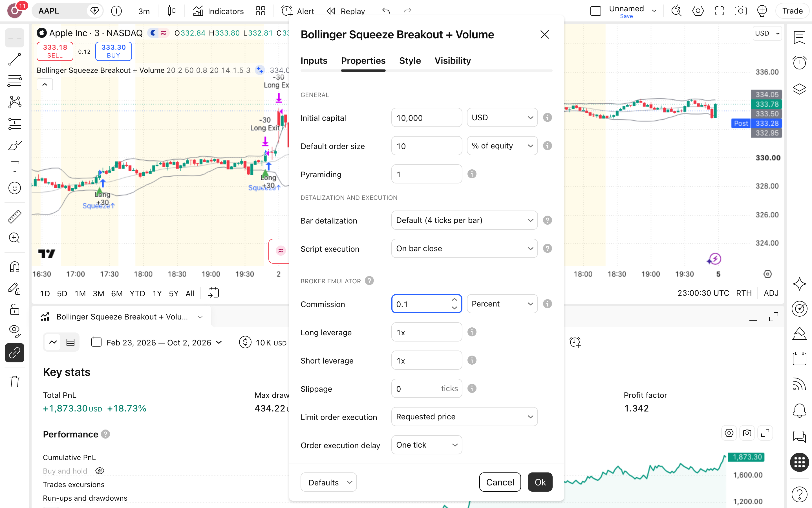Switch to the table list view
The height and width of the screenshot is (508, 812).
pyautogui.click(x=70, y=342)
